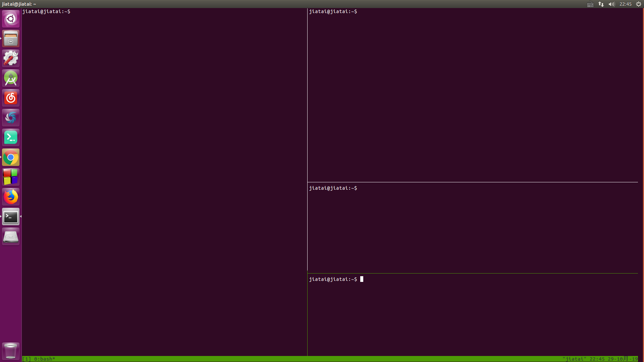Viewport: 644px width, 362px height.
Task: Open the Trash in the dock
Action: tap(11, 351)
